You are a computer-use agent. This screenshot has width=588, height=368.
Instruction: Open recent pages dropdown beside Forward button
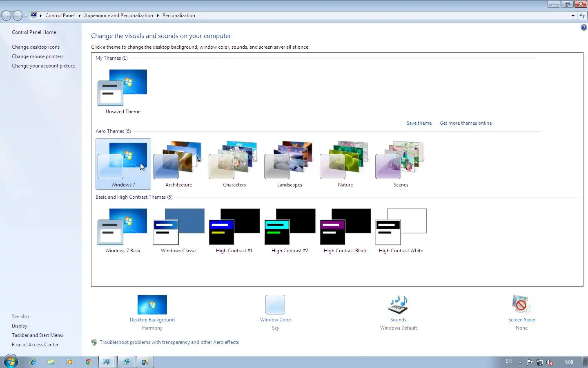(x=26, y=16)
